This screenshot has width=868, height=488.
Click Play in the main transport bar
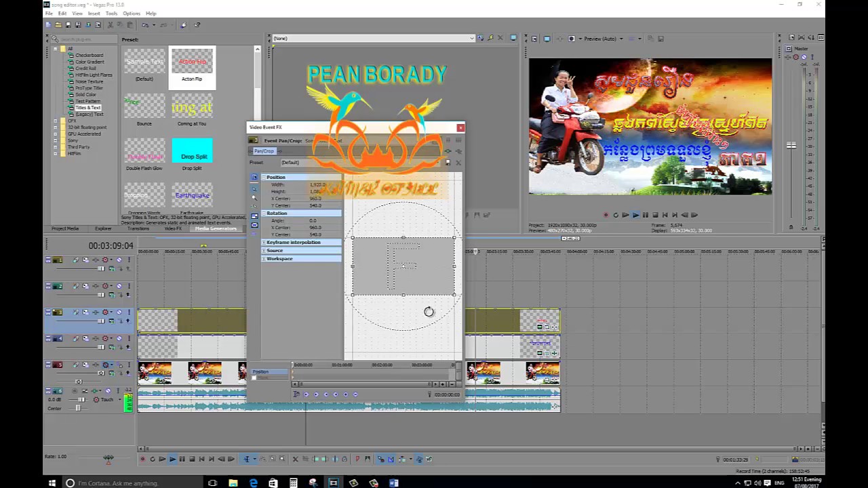(172, 459)
